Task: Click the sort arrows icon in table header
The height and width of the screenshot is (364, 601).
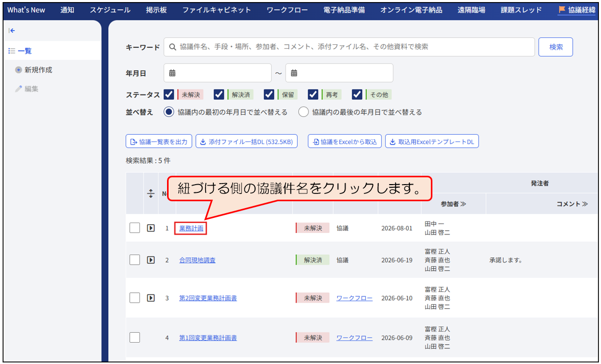Action: (150, 193)
